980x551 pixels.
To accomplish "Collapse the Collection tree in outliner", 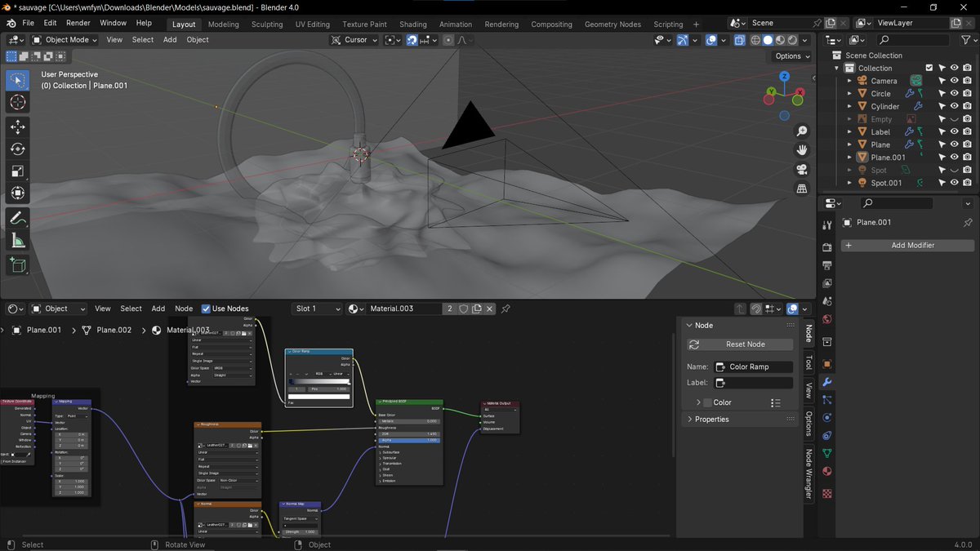I will click(x=837, y=69).
